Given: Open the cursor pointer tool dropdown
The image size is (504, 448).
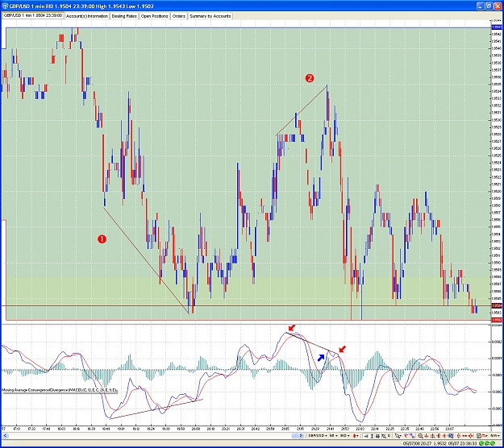Looking at the screenshot, I should pos(398,436).
